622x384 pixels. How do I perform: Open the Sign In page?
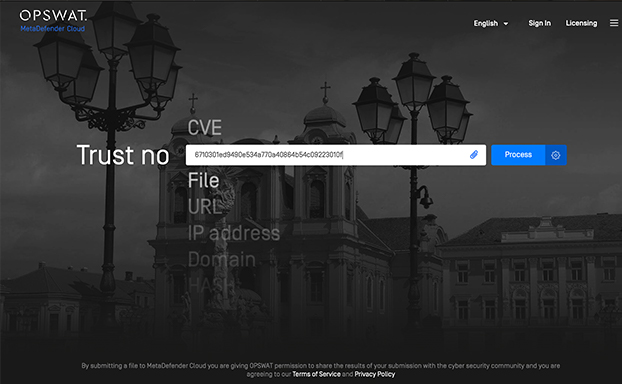(539, 23)
